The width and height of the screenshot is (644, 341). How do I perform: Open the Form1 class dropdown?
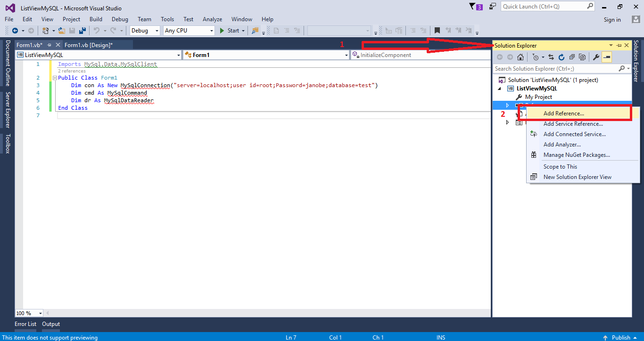point(266,55)
